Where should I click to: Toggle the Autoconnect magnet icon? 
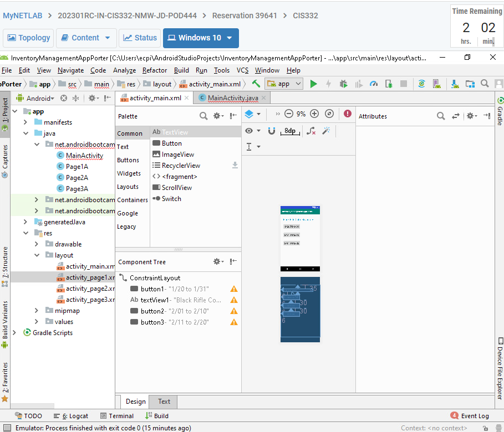click(x=272, y=131)
